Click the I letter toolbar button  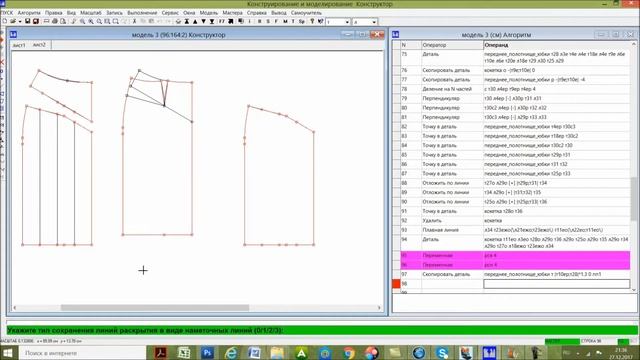249,21
